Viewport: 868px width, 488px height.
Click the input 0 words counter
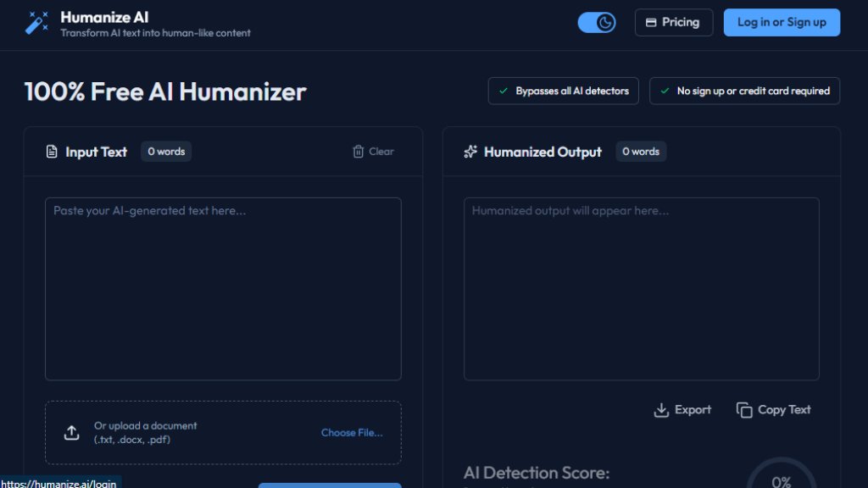click(166, 152)
